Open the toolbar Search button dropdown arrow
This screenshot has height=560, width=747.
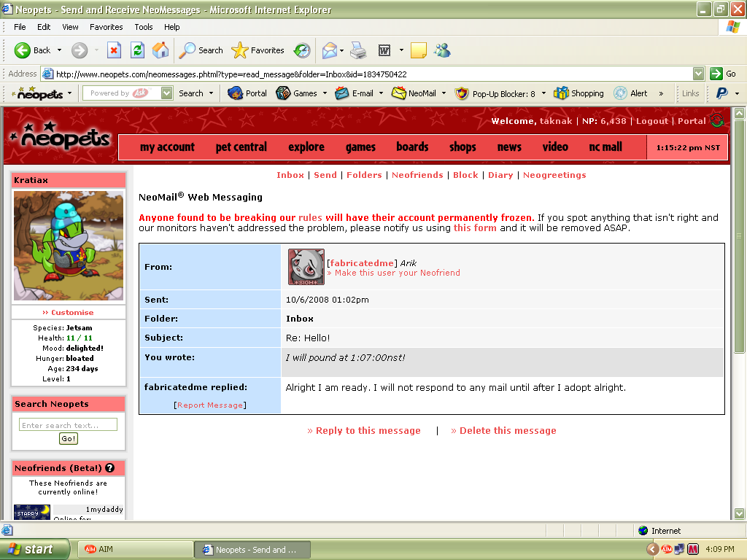click(211, 93)
